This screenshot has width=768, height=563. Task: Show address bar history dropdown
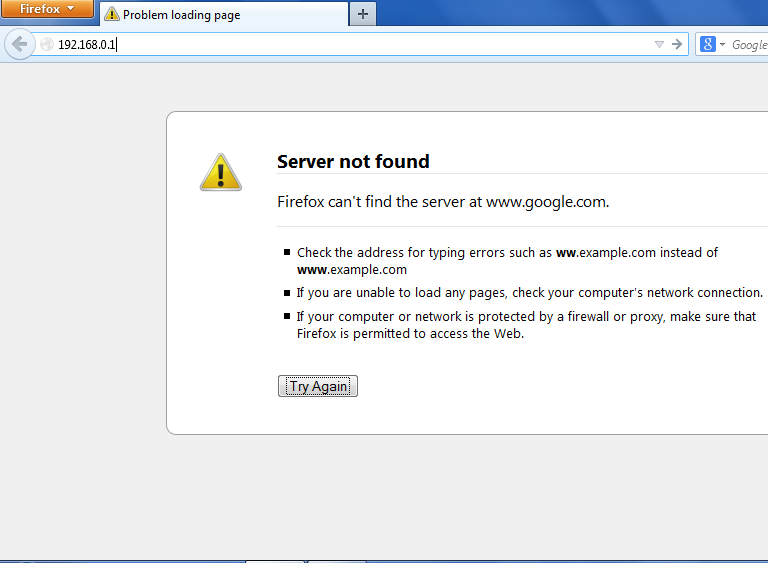click(x=659, y=45)
